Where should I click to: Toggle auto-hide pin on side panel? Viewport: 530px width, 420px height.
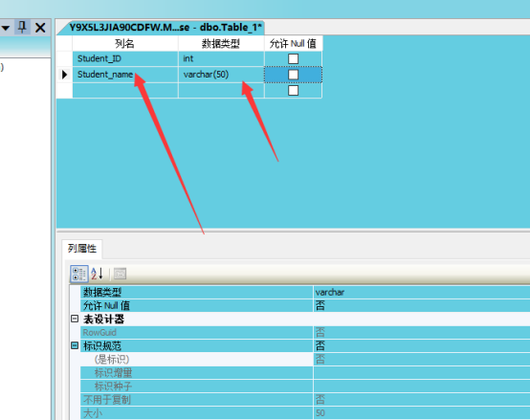[x=22, y=27]
